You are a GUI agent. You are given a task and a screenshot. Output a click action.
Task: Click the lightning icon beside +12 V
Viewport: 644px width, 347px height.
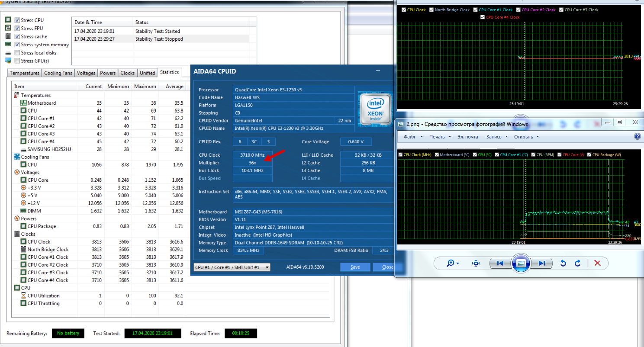pyautogui.click(x=23, y=203)
